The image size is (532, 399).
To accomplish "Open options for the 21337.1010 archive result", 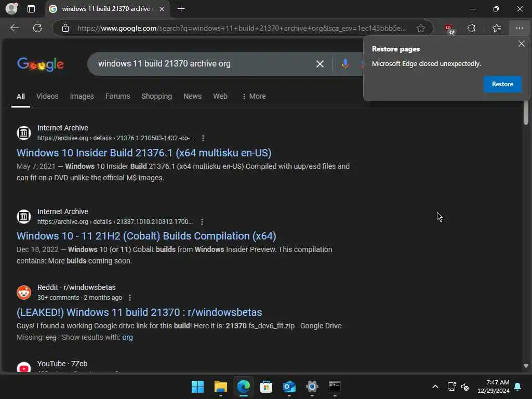I will [x=202, y=221].
